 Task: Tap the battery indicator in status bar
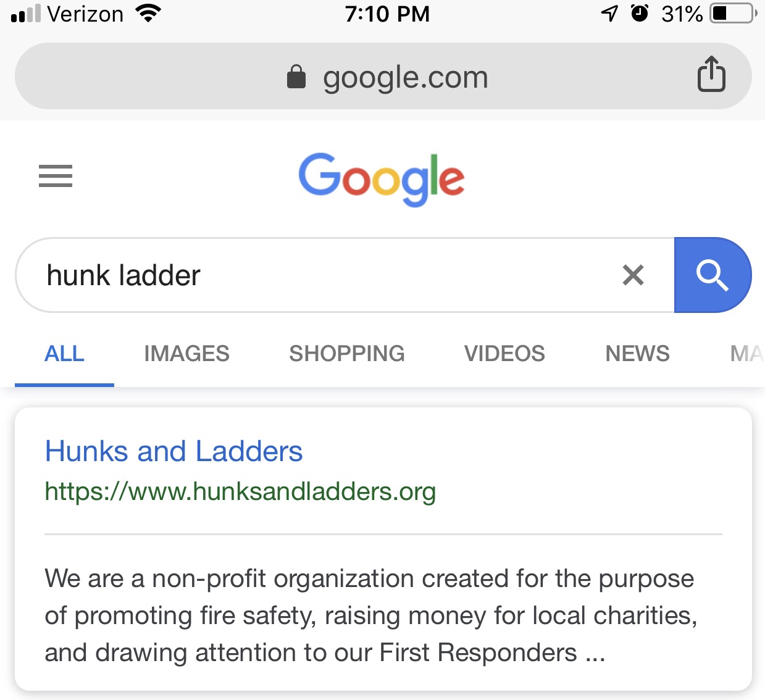pos(734,13)
